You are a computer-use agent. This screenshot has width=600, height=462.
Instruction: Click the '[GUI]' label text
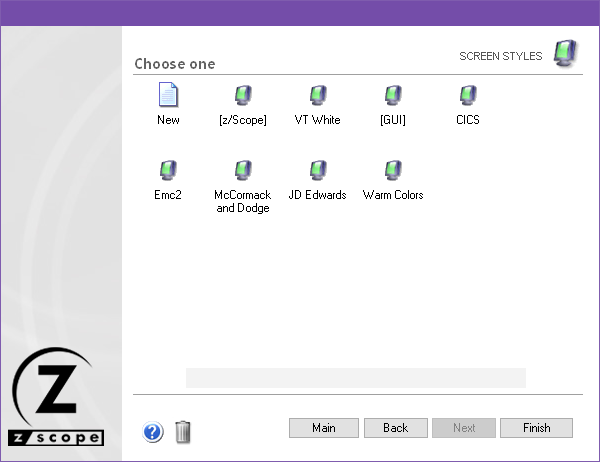coord(393,120)
